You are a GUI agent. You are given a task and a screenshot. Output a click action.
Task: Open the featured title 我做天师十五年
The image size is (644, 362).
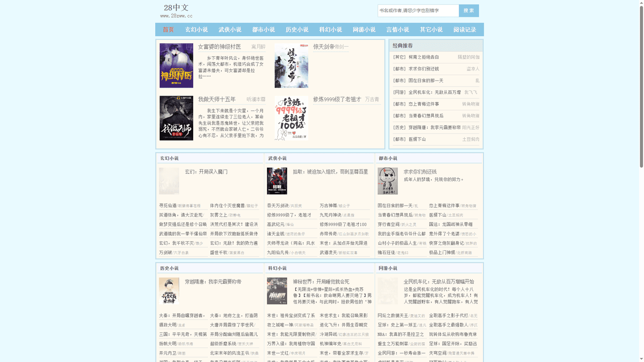click(217, 99)
